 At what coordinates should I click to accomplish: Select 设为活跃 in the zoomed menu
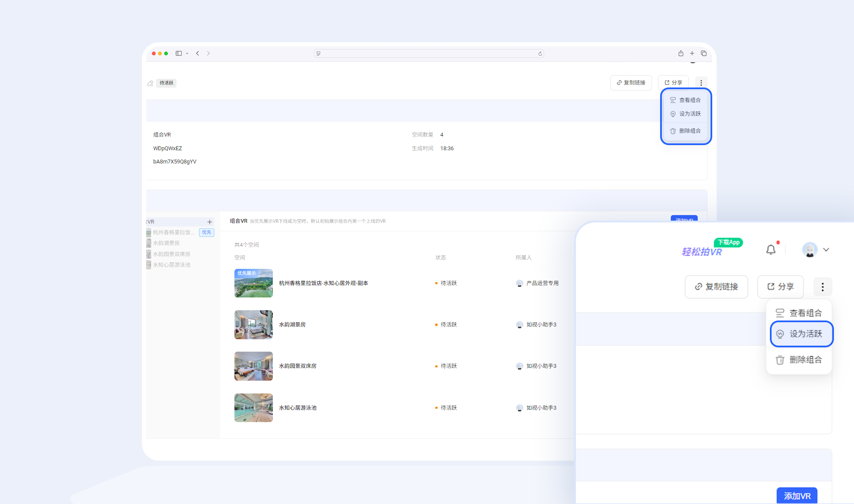tap(801, 334)
